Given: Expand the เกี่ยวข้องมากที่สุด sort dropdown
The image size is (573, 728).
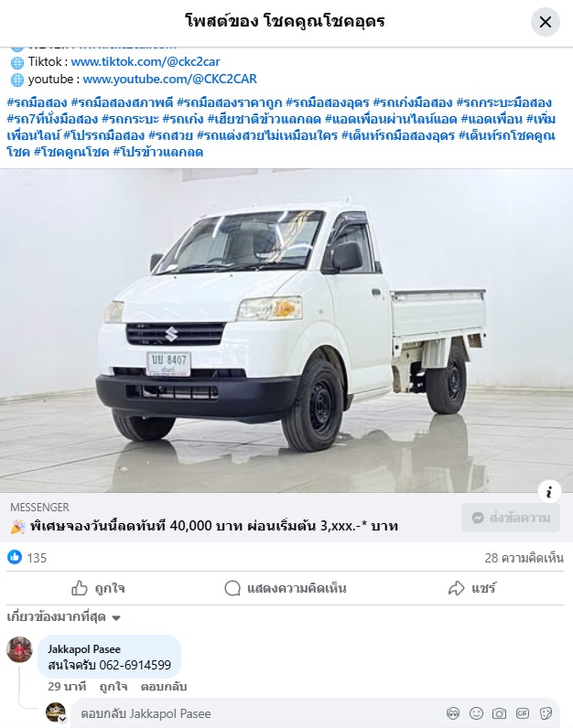Looking at the screenshot, I should 64,617.
